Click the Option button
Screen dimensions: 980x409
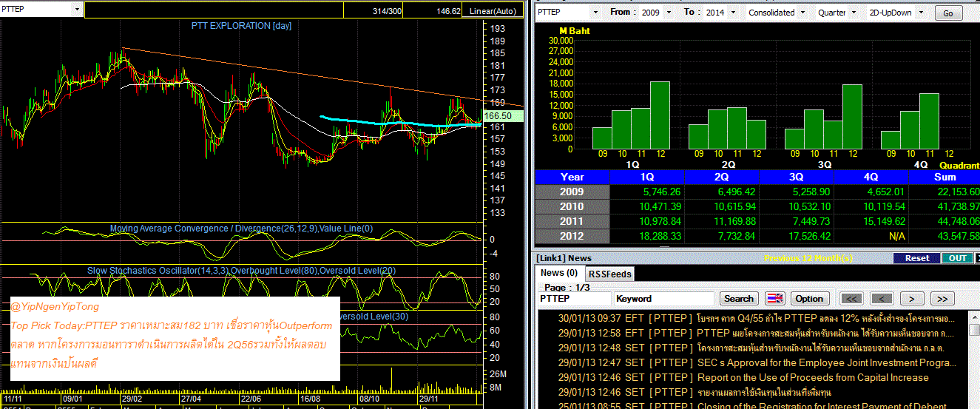[x=808, y=298]
